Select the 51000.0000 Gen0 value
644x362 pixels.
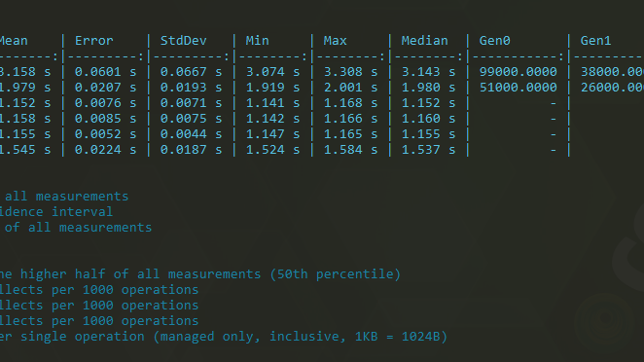pos(518,88)
